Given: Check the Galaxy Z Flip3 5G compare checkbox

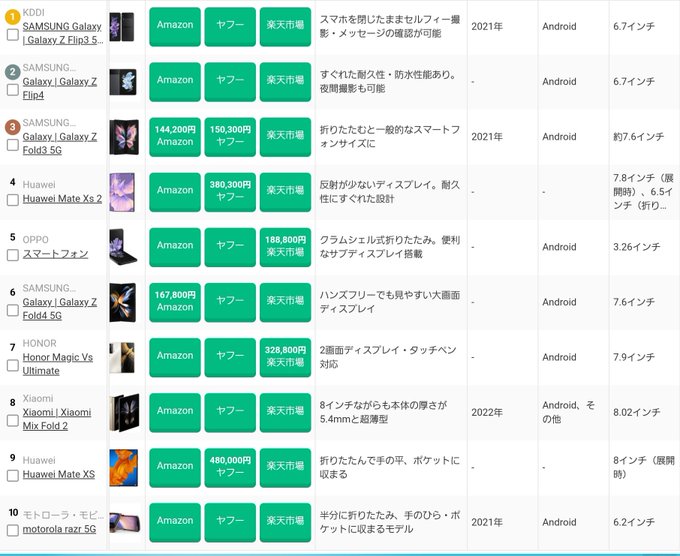Looking at the screenshot, I should point(13,34).
